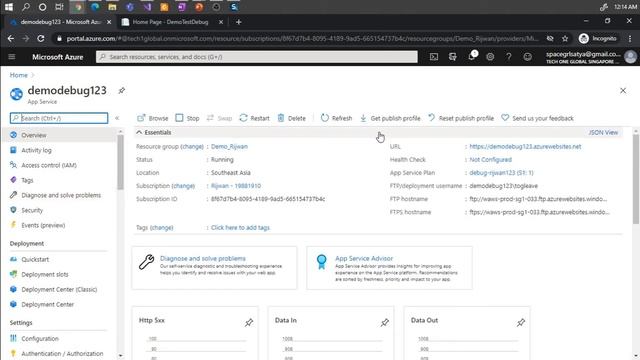This screenshot has height=360, width=640.
Task: Bookmark this page with the star
Action: [565, 38]
